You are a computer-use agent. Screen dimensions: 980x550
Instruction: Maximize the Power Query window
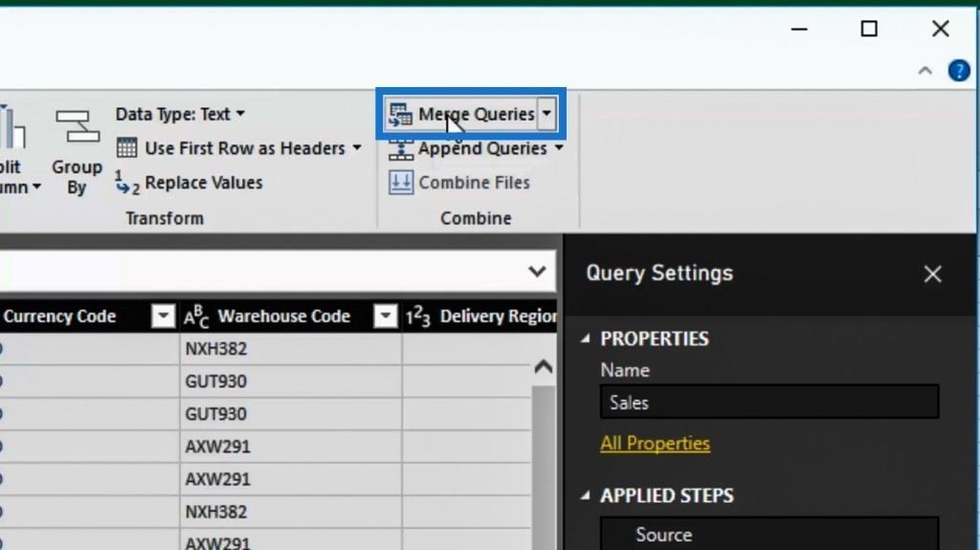pyautogui.click(x=869, y=29)
